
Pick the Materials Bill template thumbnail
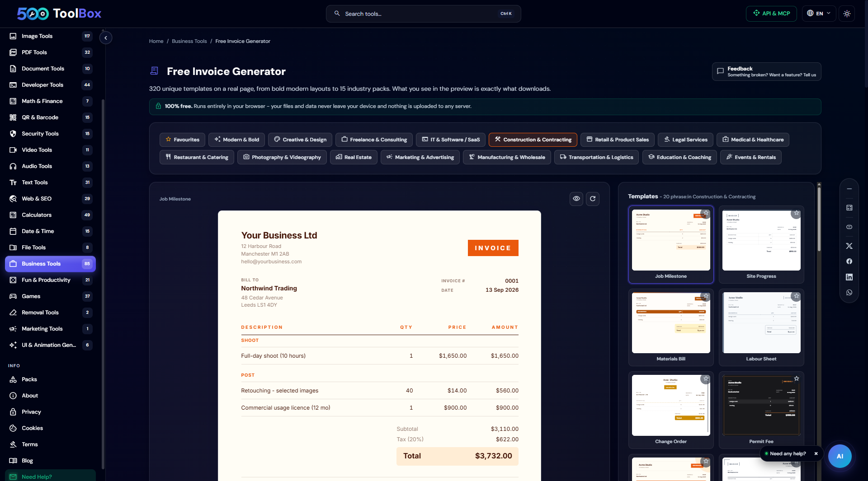click(671, 327)
